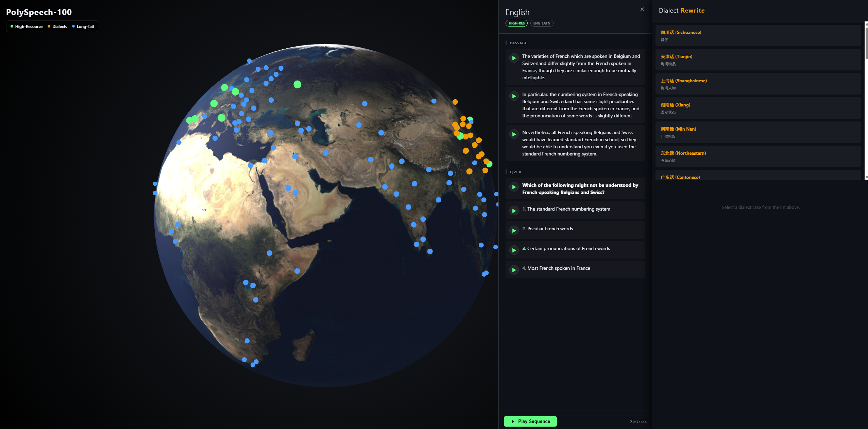Click the blue marker in Sri Lanka
The image size is (868, 429).
click(x=430, y=251)
